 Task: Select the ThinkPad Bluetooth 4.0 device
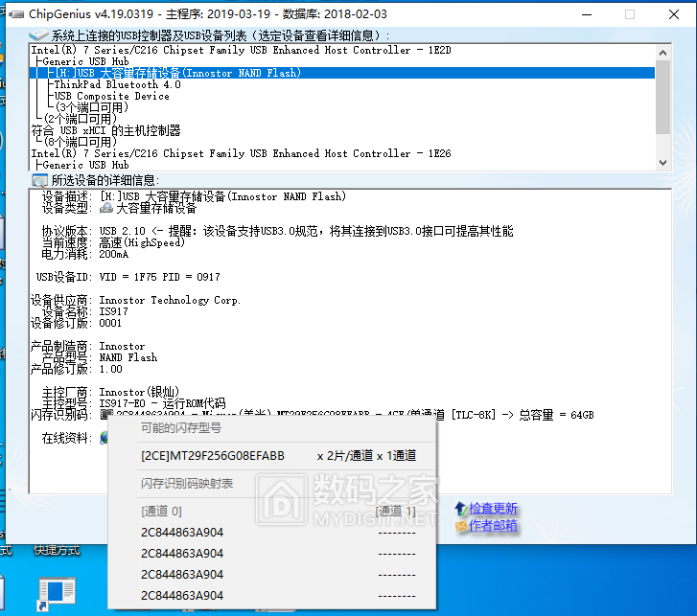coord(117,84)
